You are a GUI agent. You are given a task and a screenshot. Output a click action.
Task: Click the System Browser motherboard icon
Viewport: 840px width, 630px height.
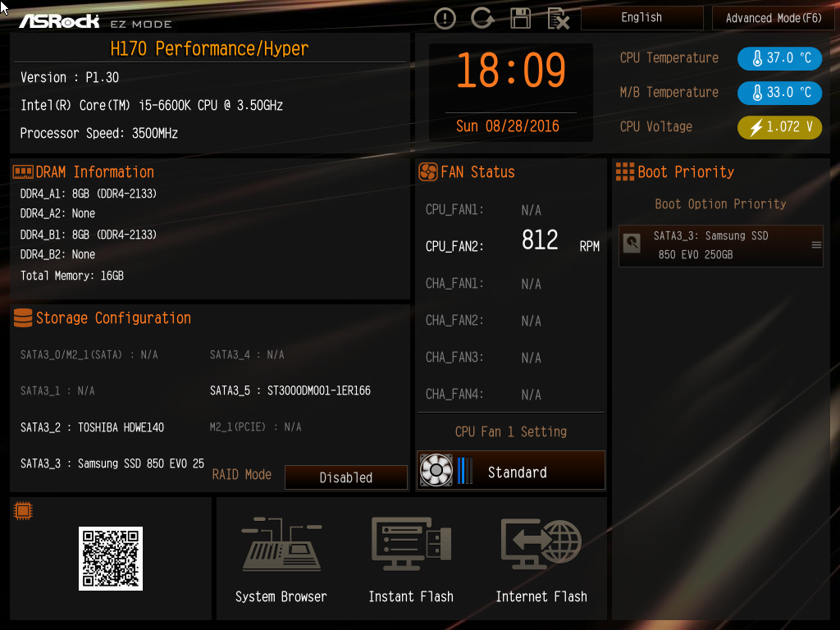281,544
